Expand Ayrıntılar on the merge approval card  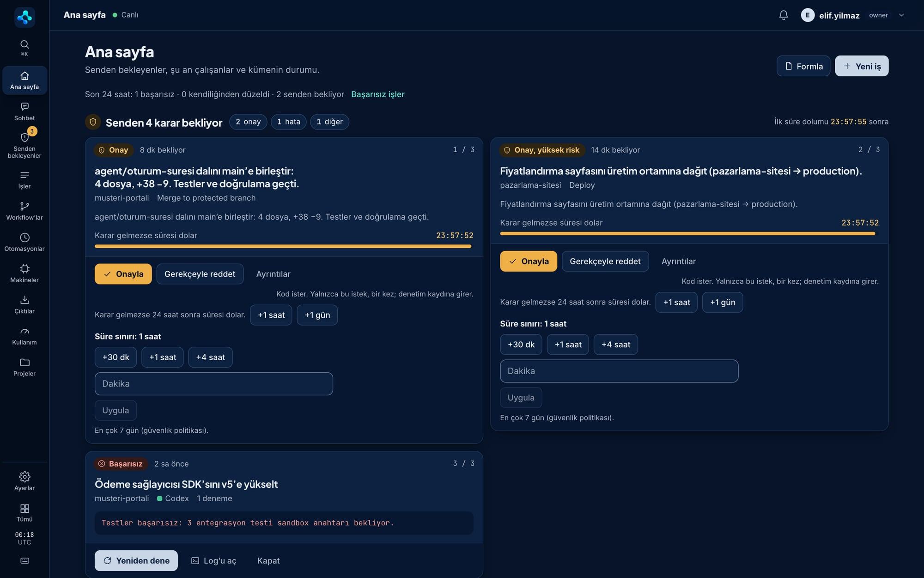pyautogui.click(x=273, y=274)
